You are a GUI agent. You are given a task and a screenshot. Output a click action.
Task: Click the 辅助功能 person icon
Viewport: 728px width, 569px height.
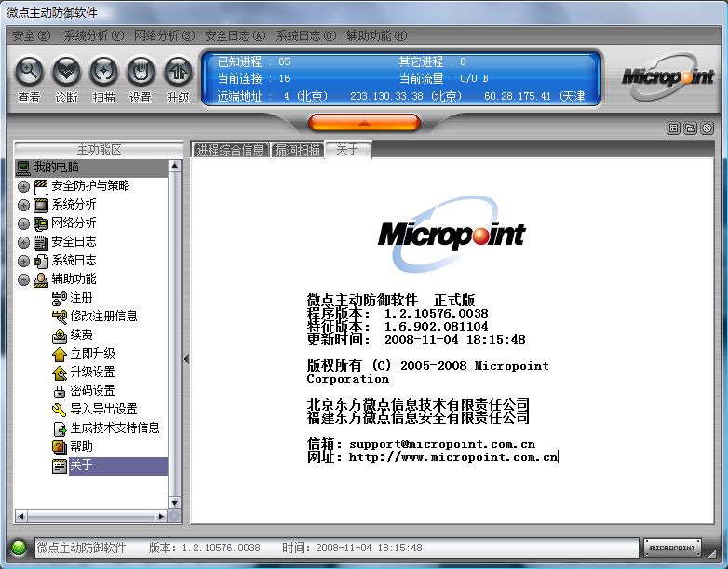[41, 279]
